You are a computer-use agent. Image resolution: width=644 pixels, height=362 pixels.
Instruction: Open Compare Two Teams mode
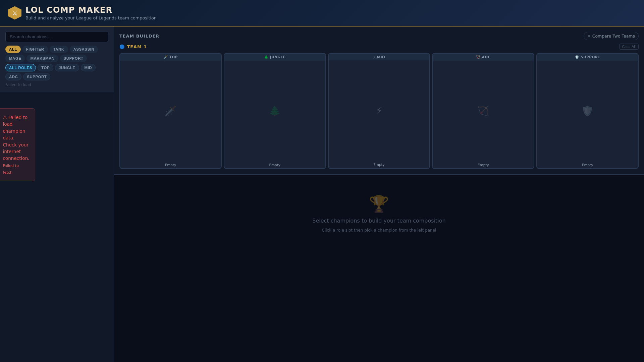(x=611, y=36)
